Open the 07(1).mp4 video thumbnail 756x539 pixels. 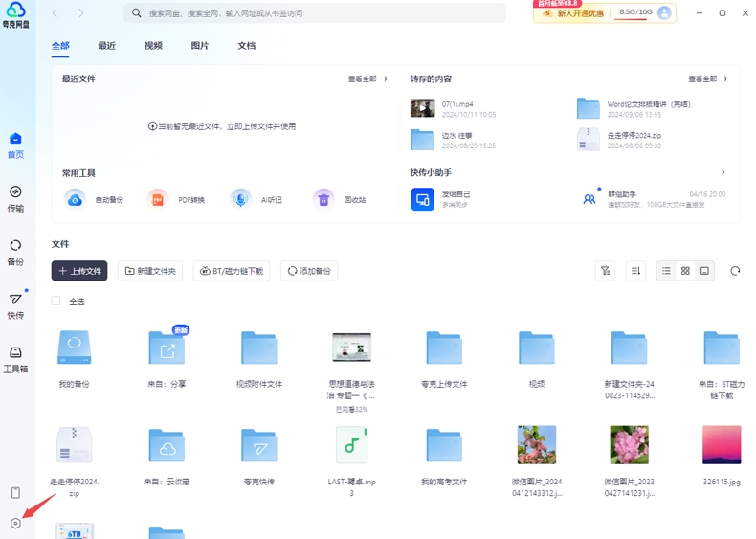tap(422, 108)
